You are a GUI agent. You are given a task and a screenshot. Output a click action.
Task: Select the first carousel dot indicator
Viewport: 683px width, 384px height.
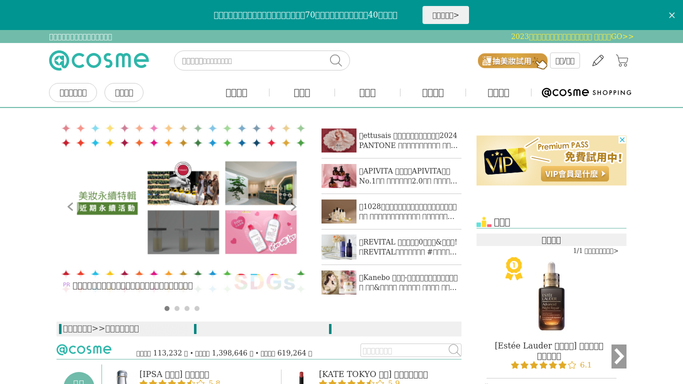pyautogui.click(x=167, y=308)
